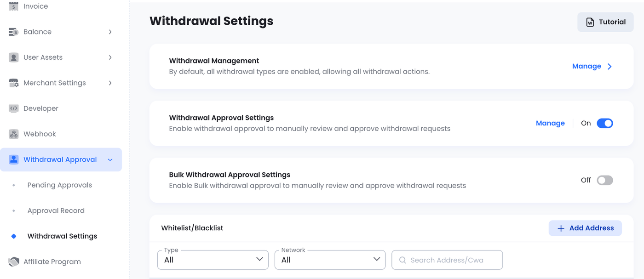Click the Off label by the switch
Image resolution: width=644 pixels, height=279 pixels.
[586, 180]
